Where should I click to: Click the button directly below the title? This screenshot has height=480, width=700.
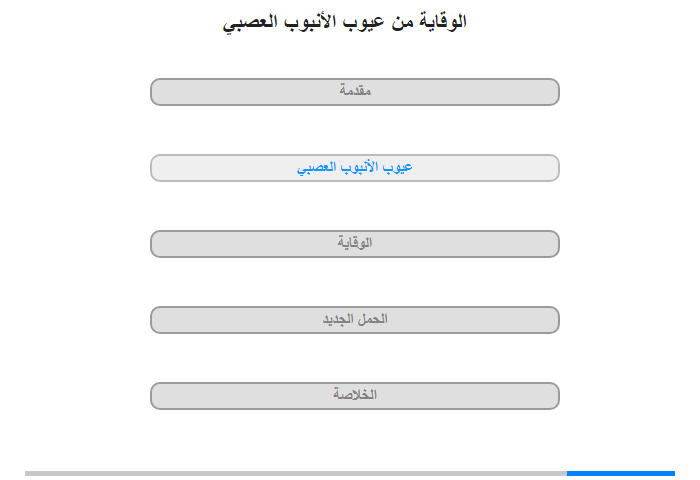coord(354,92)
